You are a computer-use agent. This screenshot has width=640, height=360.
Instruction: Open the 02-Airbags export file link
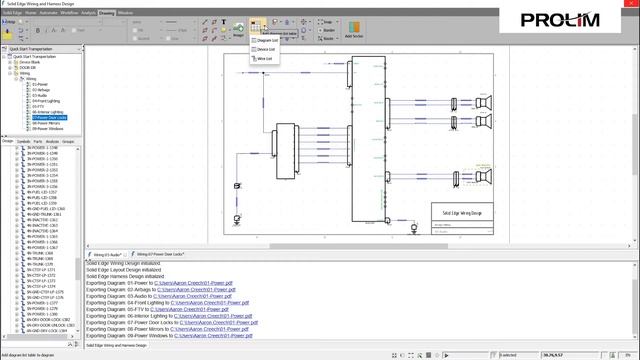click(x=196, y=289)
